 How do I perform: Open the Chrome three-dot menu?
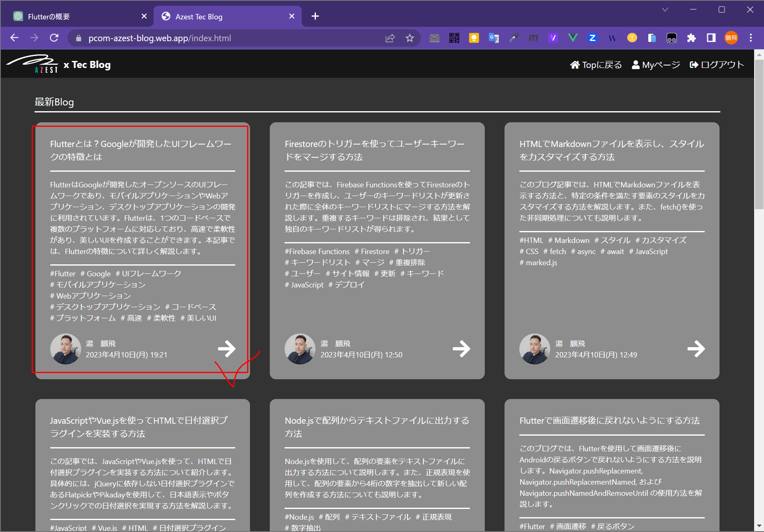tap(750, 38)
